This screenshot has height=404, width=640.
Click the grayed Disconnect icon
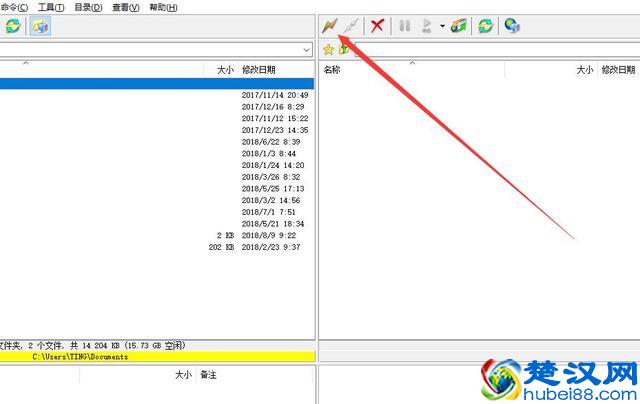coord(350,26)
